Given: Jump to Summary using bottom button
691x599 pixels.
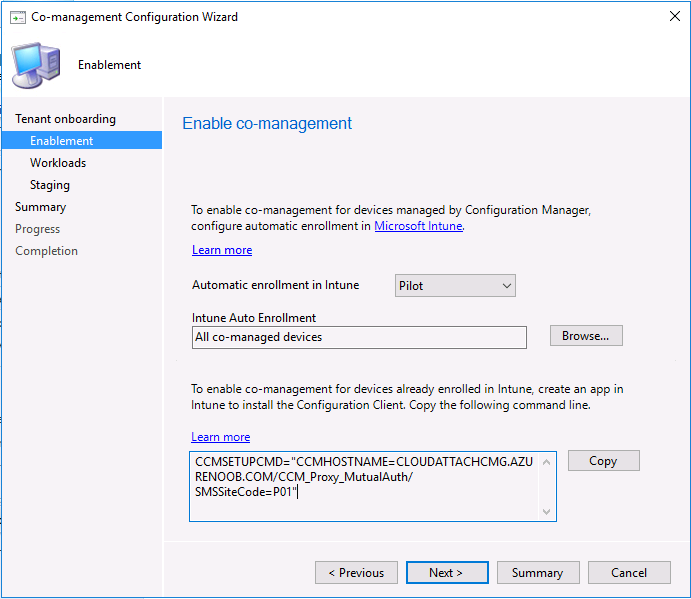Looking at the screenshot, I should (538, 573).
